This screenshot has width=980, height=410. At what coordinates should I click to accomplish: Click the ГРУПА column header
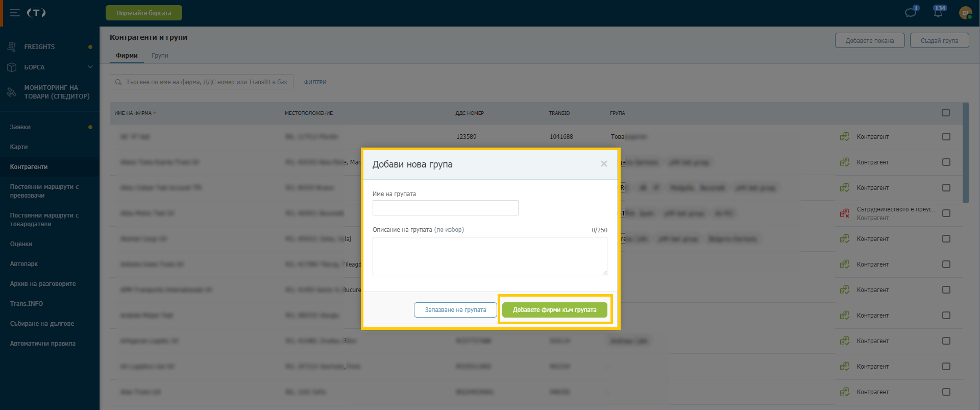pos(617,113)
